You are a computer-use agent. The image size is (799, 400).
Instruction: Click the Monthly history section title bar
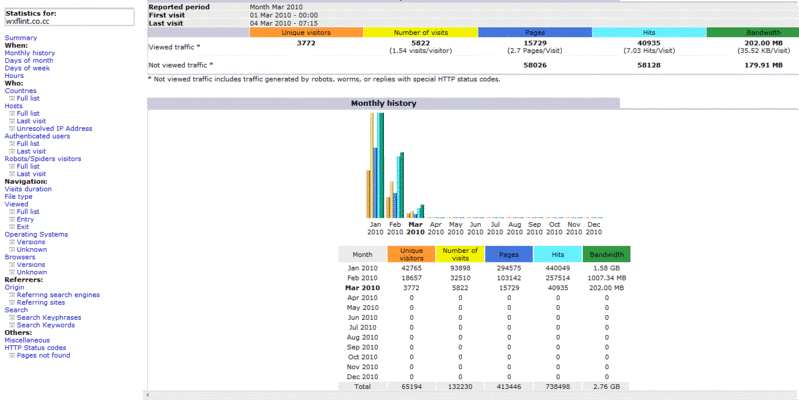pos(384,103)
